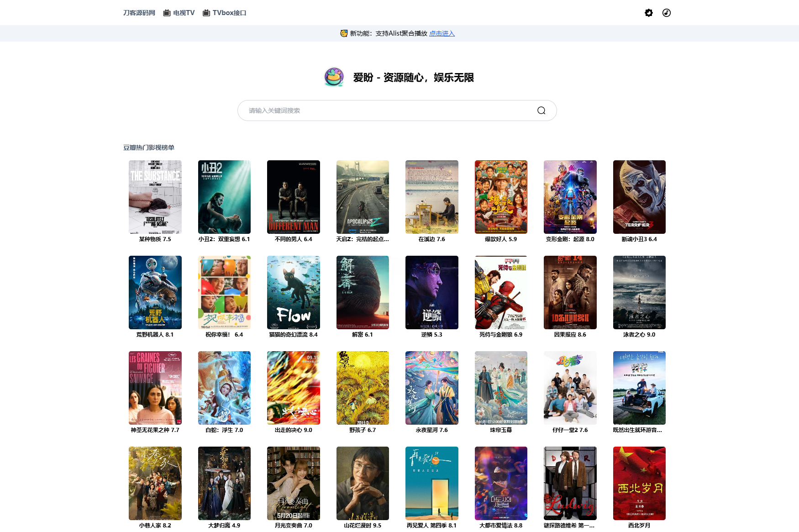Open the 断魂小丑3 poster
This screenshot has height=532, width=799.
639,197
